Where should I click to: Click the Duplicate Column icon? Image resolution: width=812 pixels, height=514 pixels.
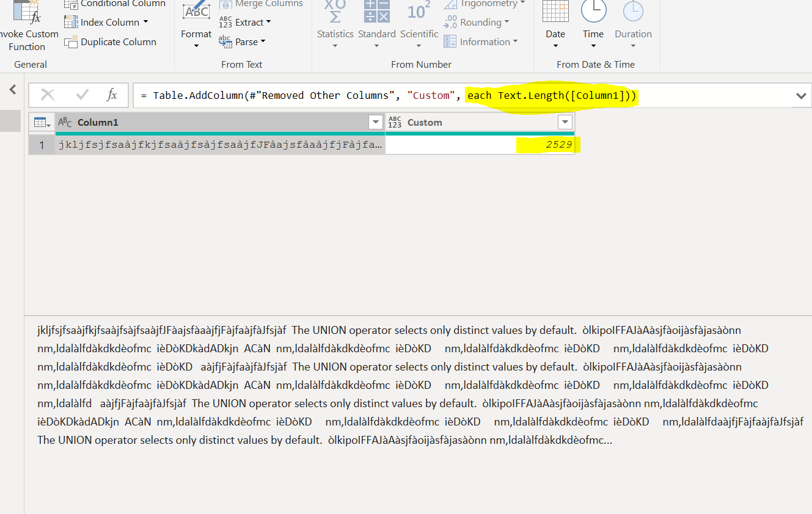[x=71, y=42]
